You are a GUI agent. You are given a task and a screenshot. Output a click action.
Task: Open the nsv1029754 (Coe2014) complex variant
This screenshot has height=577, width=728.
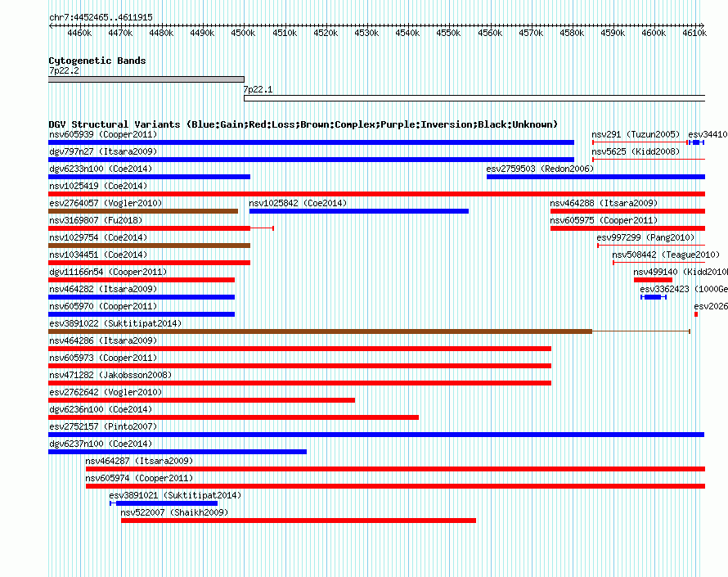click(x=149, y=246)
